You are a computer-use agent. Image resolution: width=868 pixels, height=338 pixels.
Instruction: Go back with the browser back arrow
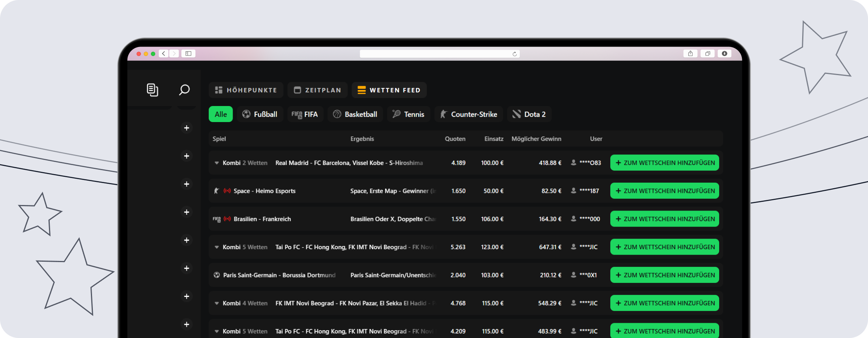[164, 54]
